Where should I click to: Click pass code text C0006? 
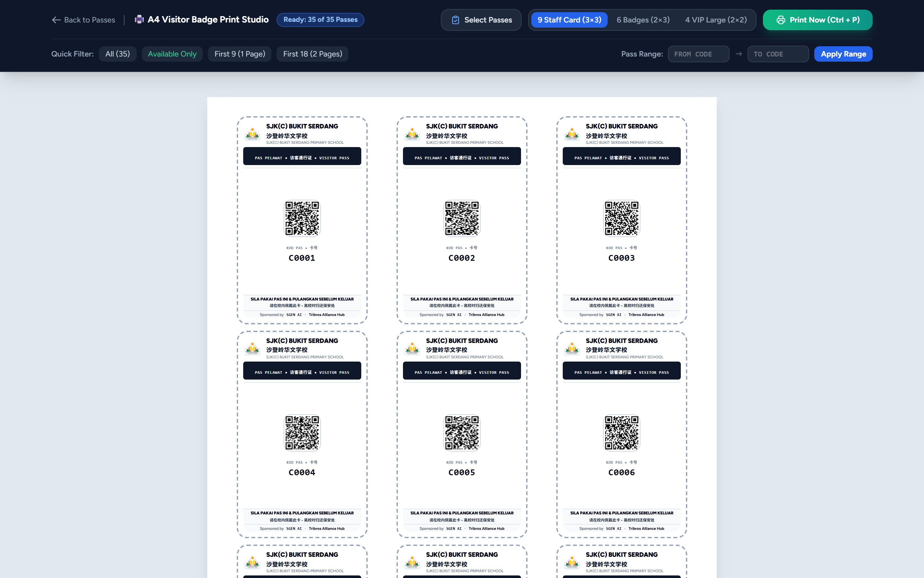pyautogui.click(x=621, y=472)
